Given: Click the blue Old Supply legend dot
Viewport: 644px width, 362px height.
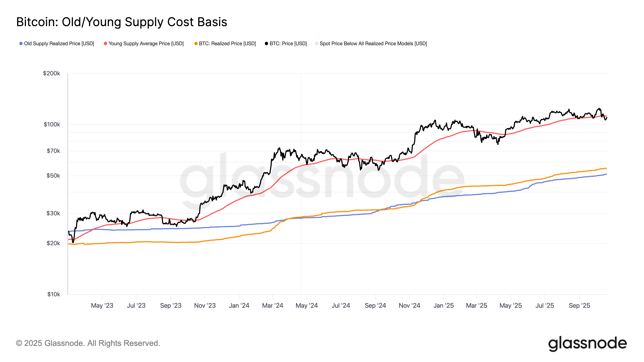Looking at the screenshot, I should (21, 44).
